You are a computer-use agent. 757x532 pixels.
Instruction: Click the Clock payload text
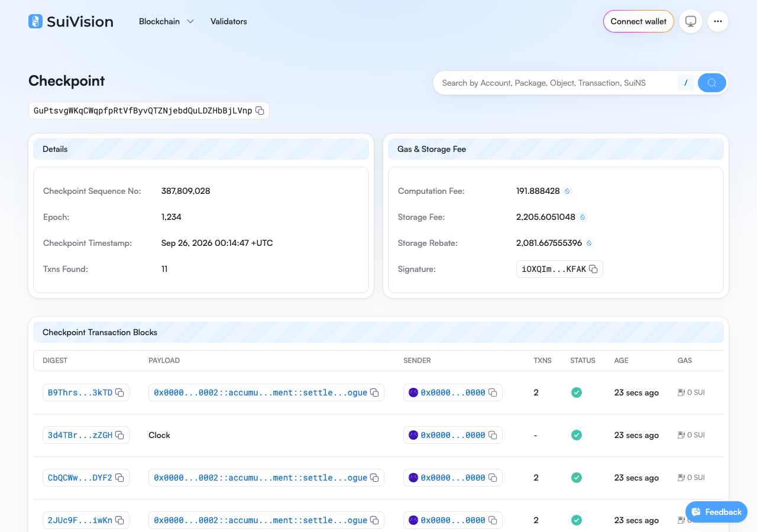[159, 435]
